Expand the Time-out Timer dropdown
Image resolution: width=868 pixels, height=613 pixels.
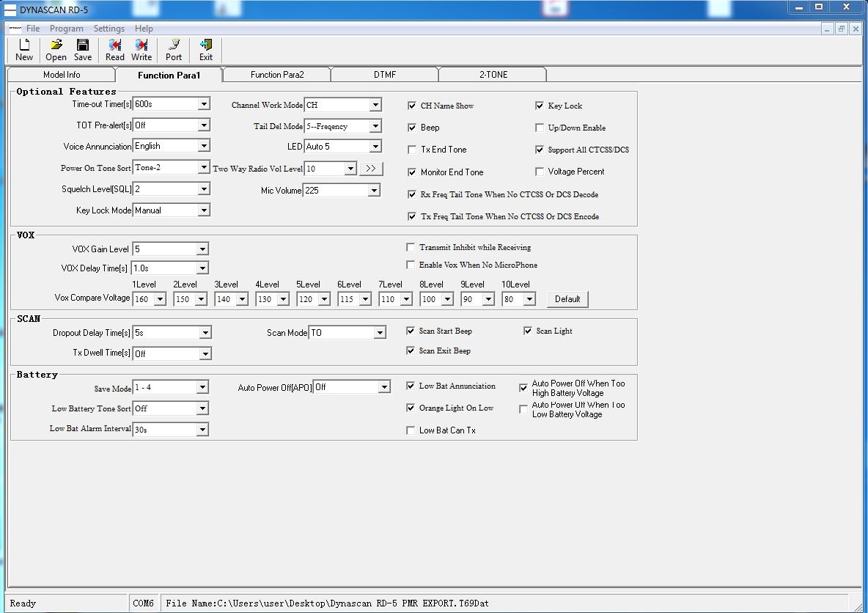pyautogui.click(x=204, y=104)
